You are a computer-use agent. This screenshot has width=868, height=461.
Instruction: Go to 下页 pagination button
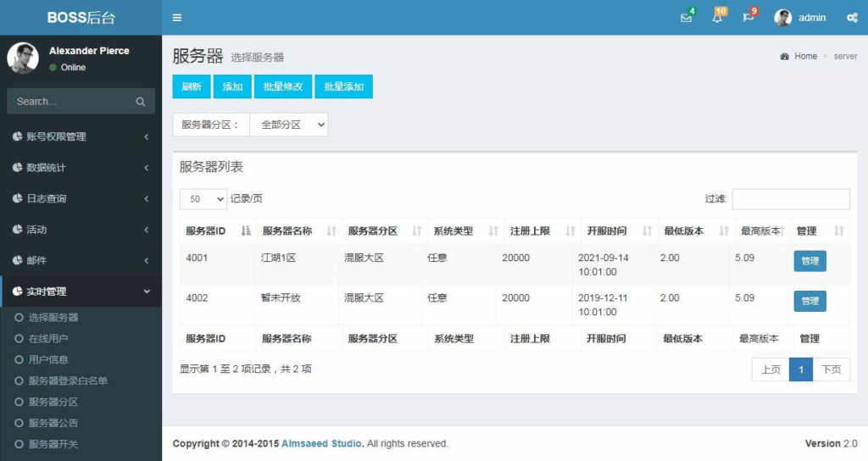(x=831, y=369)
